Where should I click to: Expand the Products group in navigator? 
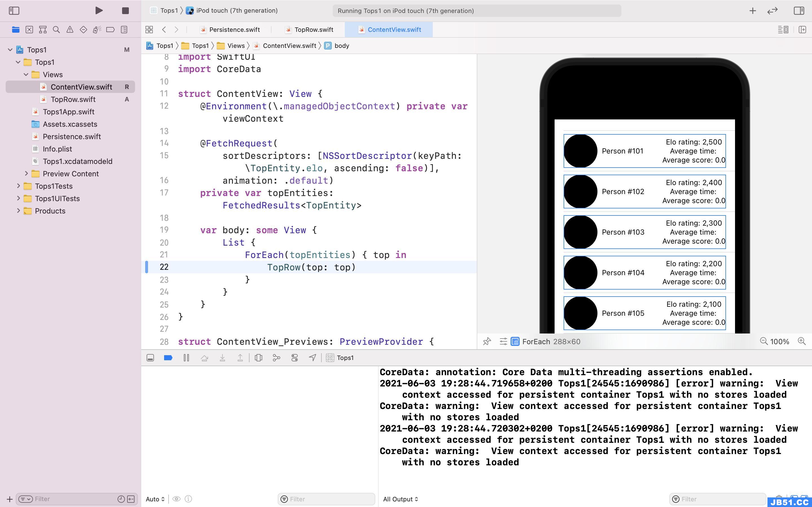pos(17,211)
